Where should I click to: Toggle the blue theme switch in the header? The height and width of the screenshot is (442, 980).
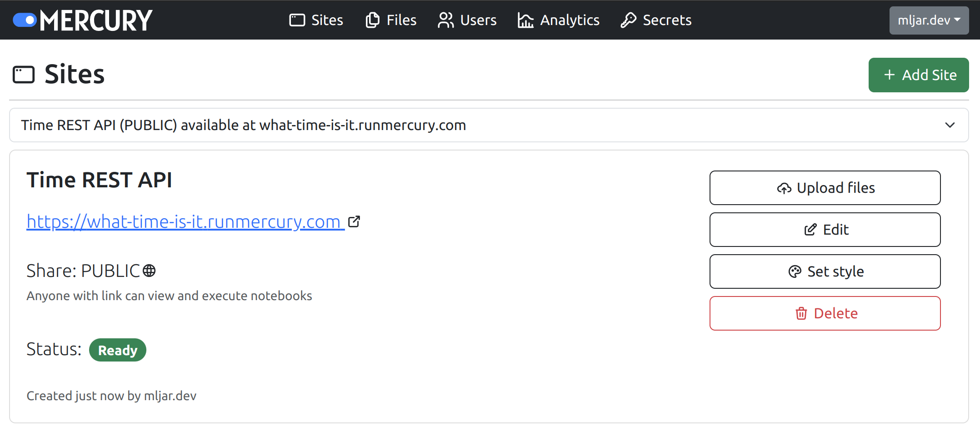[x=25, y=20]
